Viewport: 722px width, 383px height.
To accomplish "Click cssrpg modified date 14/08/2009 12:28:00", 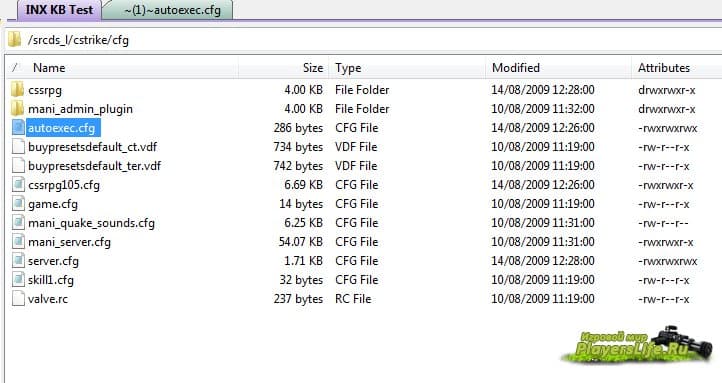I will (542, 90).
